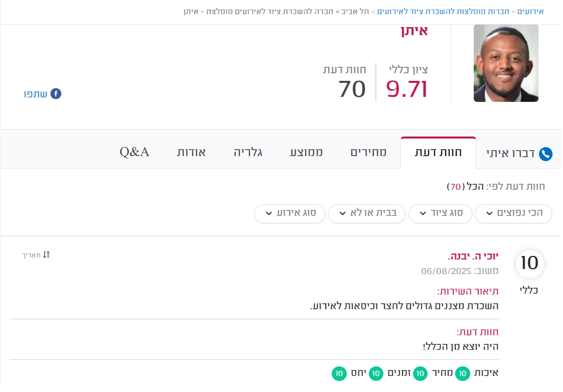The image size is (563, 392).
Task: Click the blue phone icon
Action: coord(545,154)
